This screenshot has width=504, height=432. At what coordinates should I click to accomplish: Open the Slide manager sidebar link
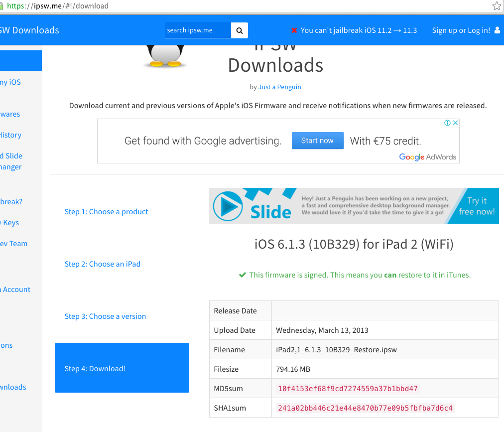click(x=11, y=161)
